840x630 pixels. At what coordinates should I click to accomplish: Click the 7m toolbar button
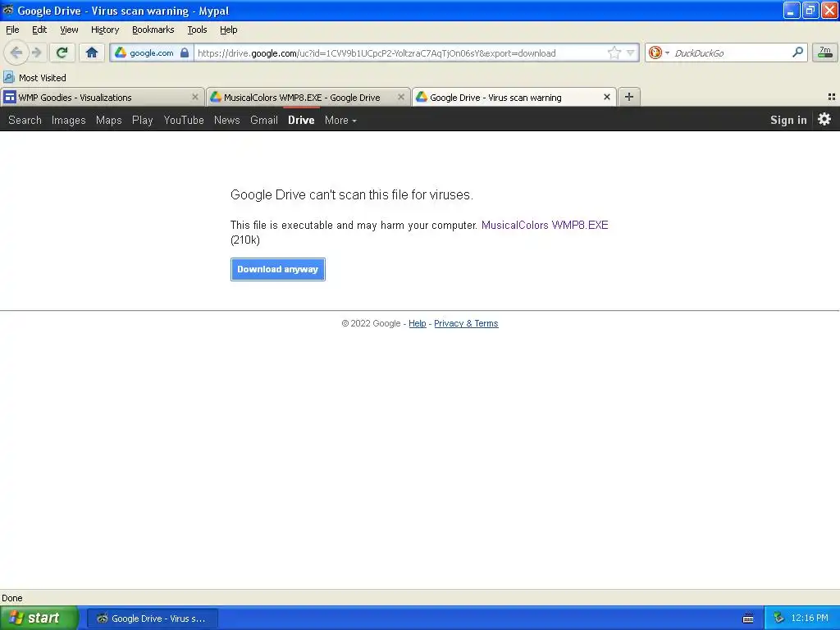coord(825,52)
